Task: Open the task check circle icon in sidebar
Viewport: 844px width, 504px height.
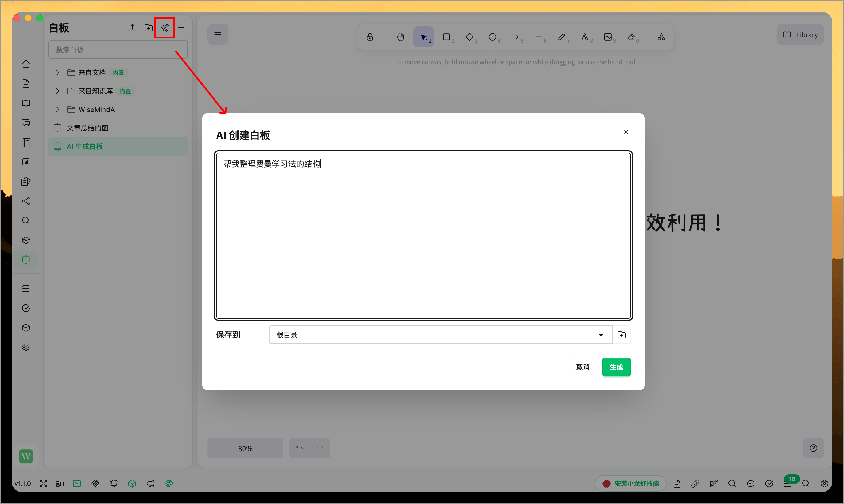Action: 26,308
